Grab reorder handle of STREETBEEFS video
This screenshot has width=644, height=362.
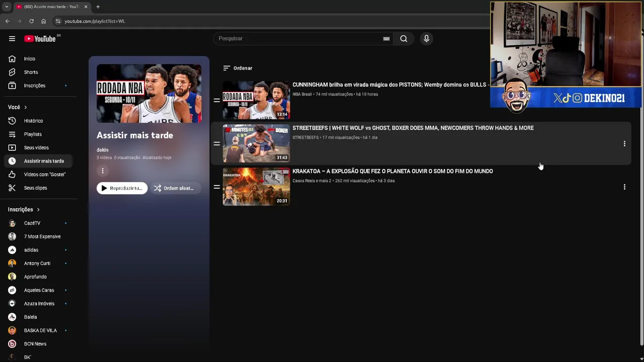(x=217, y=144)
